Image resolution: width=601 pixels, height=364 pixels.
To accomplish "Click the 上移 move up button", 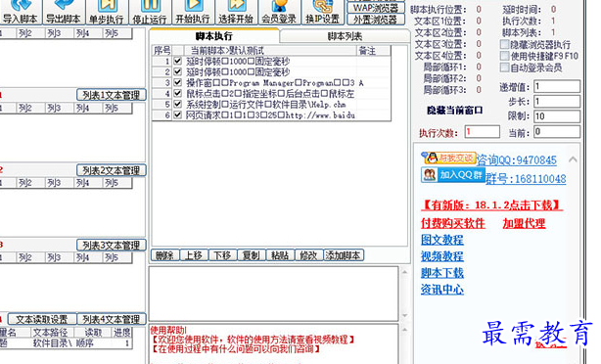I will click(194, 255).
